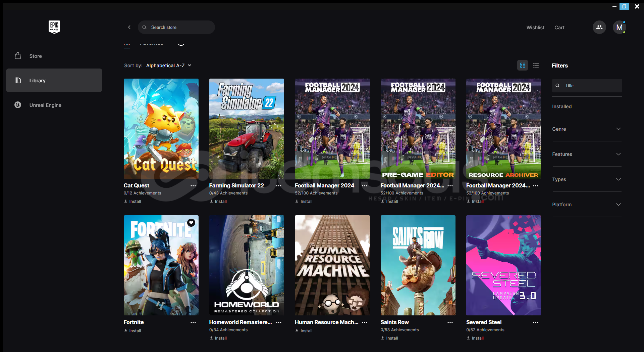
Task: Switch to list view layout
Action: click(x=536, y=65)
